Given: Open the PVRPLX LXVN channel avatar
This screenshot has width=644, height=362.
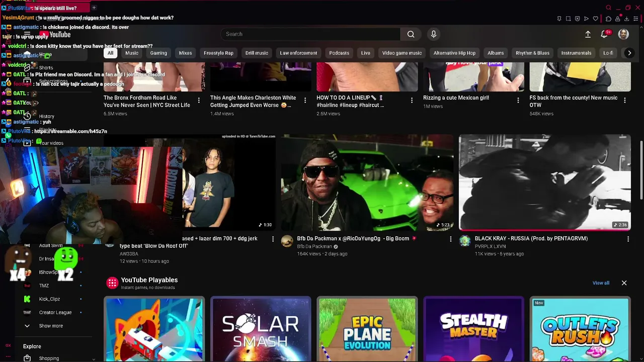Looking at the screenshot, I should tap(465, 241).
